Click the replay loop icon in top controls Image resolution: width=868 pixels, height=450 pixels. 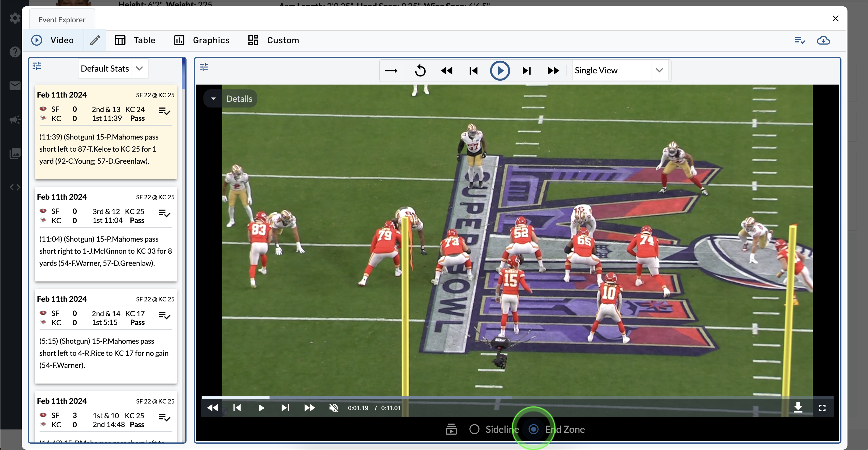(420, 70)
